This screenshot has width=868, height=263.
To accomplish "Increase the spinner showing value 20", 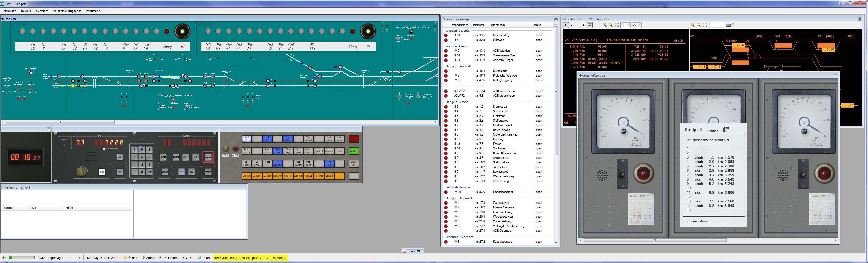I will tap(640, 24).
